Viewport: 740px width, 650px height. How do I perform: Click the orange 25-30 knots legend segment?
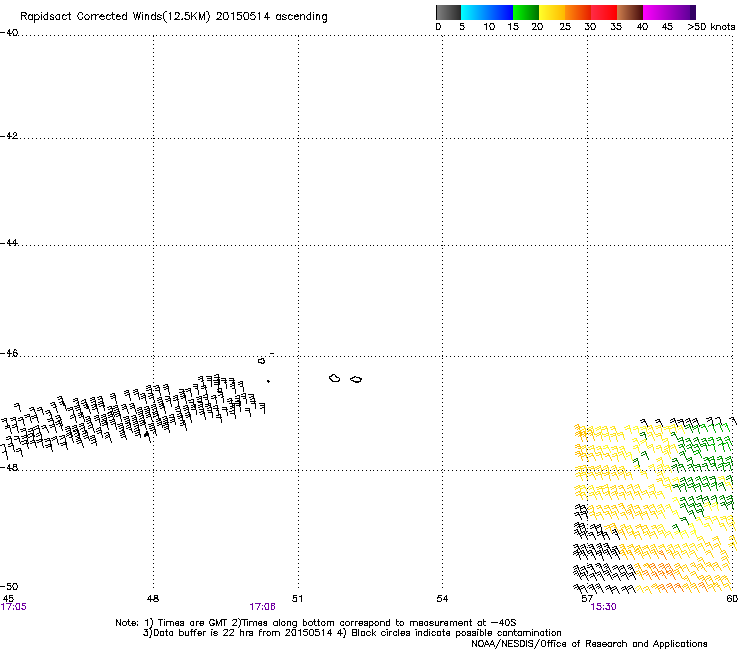(x=578, y=12)
